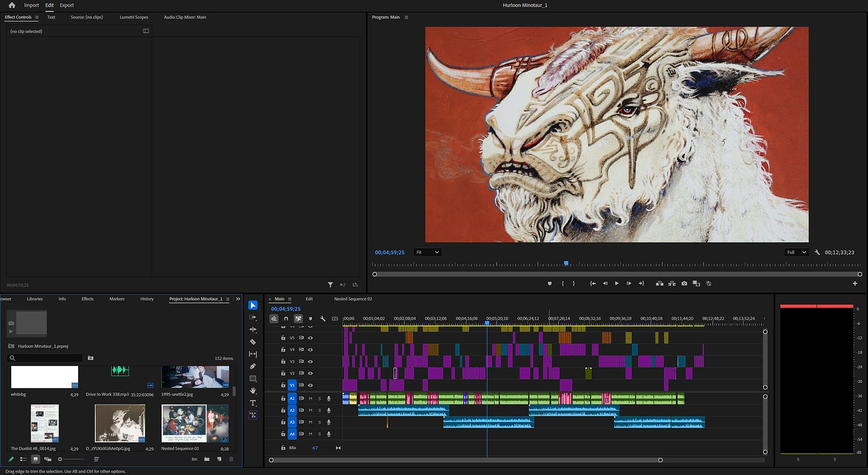868x475 pixels.
Task: Open Effect Controls panel menu
Action: tap(36, 17)
